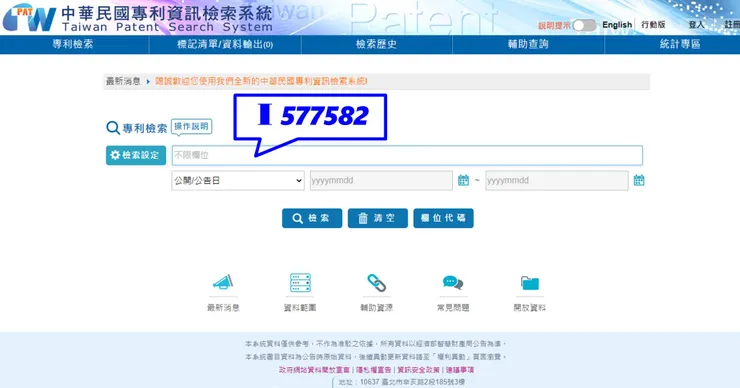Open 開放資料 folder icon

[x=530, y=283]
